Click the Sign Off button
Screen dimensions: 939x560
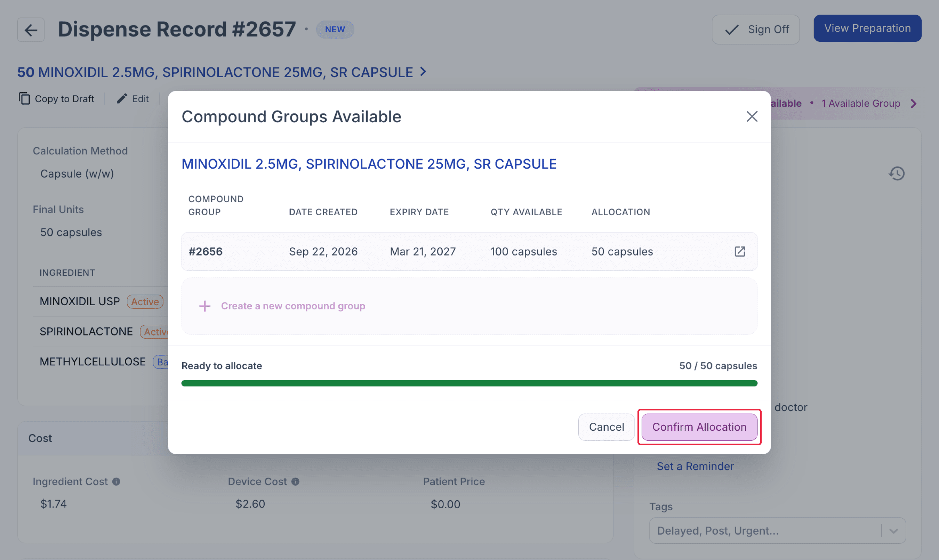(x=755, y=30)
